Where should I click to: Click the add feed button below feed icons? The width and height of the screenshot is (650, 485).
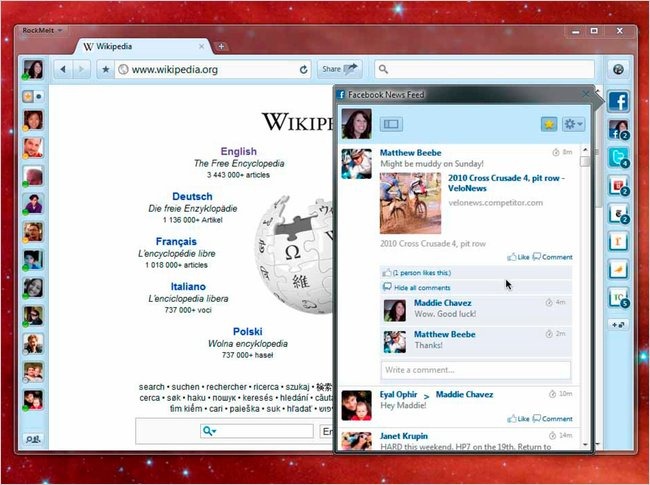[x=618, y=325]
